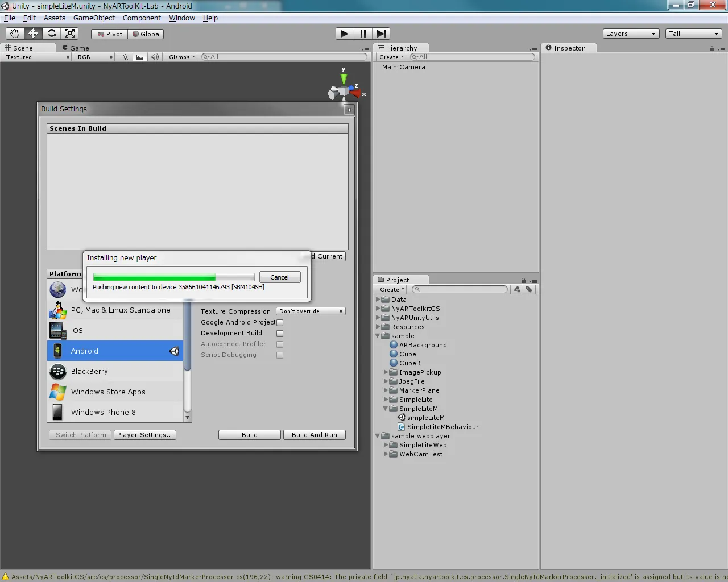
Task: Click the Inspector lock icon
Action: [712, 49]
